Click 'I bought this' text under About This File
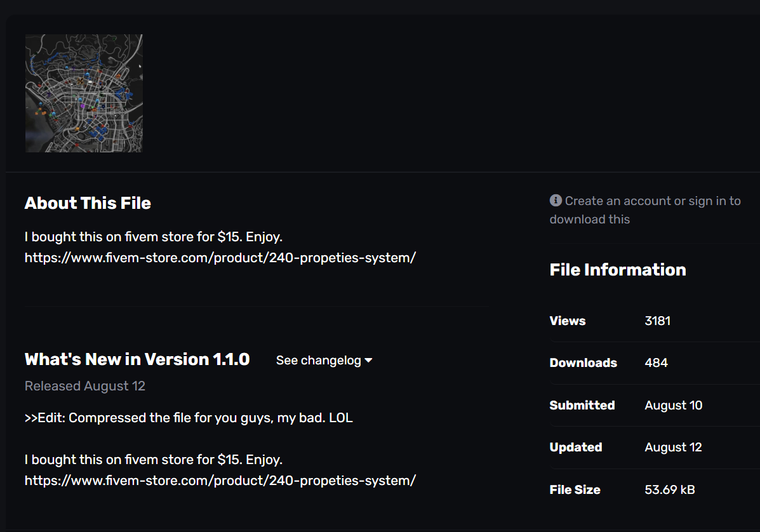This screenshot has height=532, width=760. click(154, 237)
